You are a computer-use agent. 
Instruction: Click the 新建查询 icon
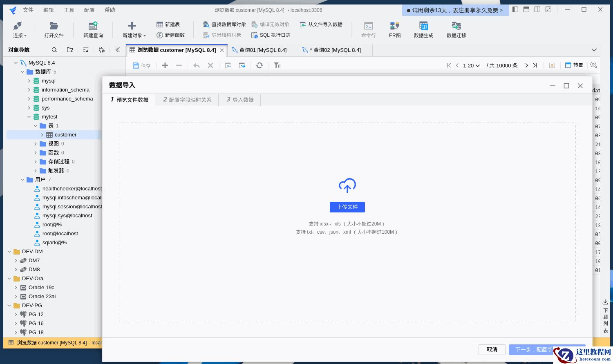(x=93, y=26)
